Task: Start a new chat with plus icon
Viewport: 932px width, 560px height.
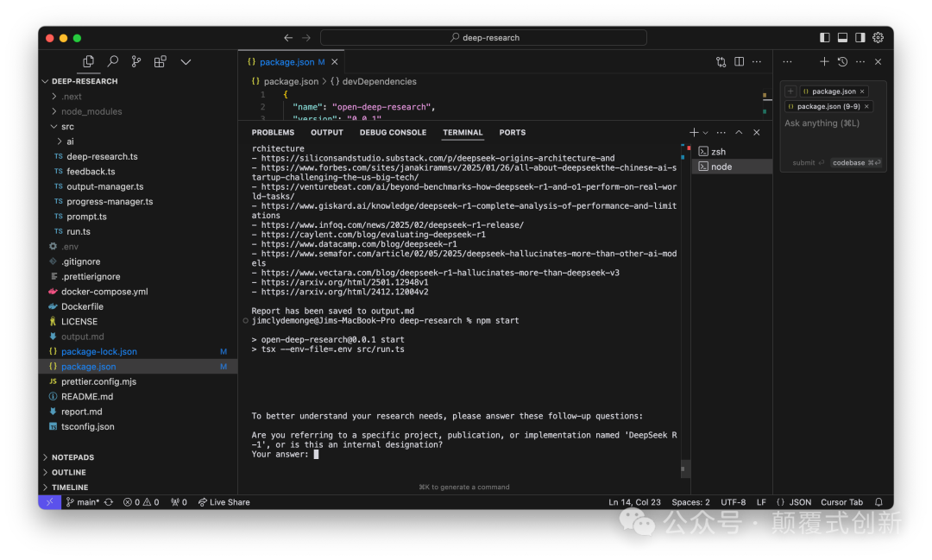Action: tap(824, 62)
